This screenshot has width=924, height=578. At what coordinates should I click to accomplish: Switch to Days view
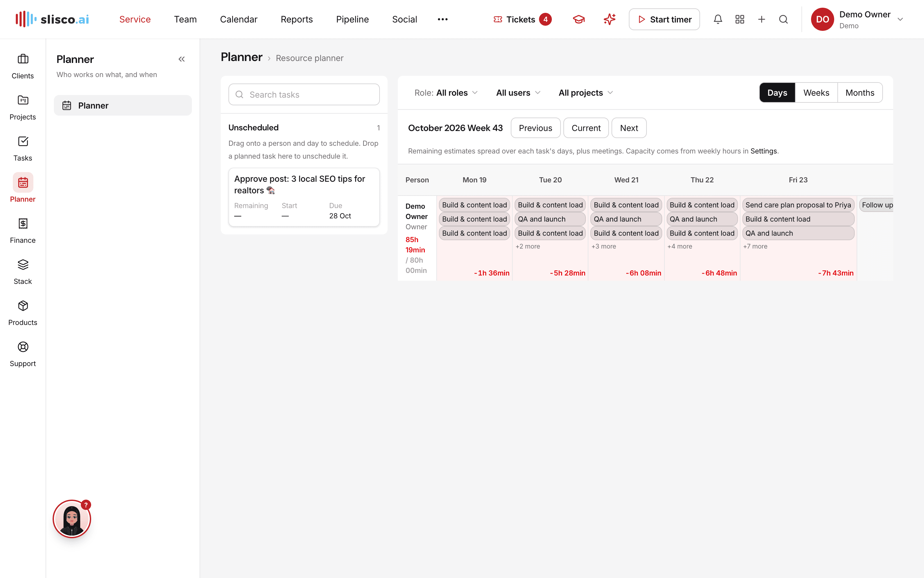click(x=777, y=92)
